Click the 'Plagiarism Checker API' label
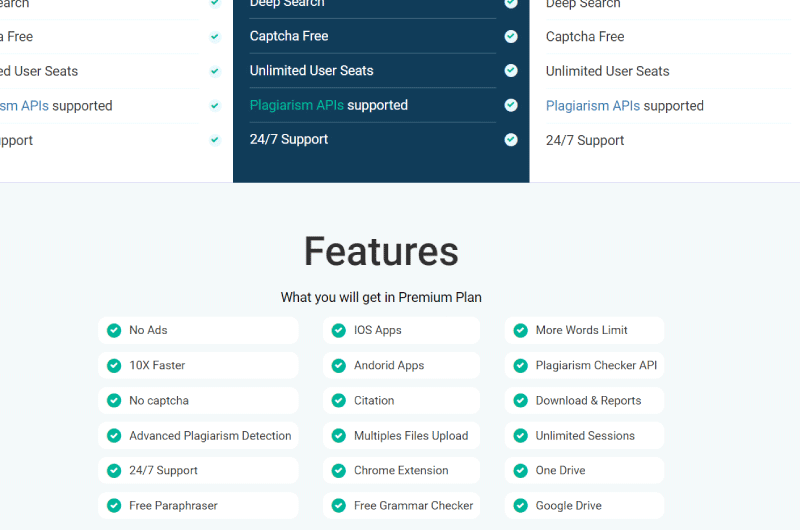The image size is (800, 530). coord(596,365)
